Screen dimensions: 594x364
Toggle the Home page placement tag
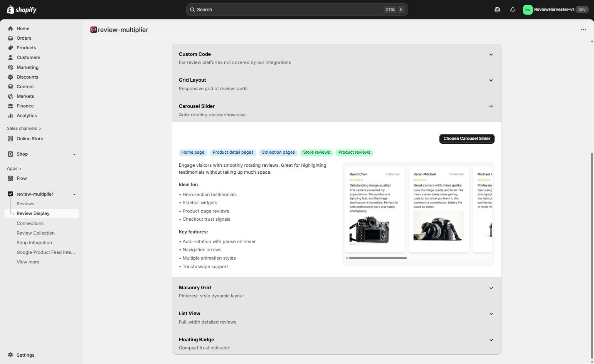(193, 152)
